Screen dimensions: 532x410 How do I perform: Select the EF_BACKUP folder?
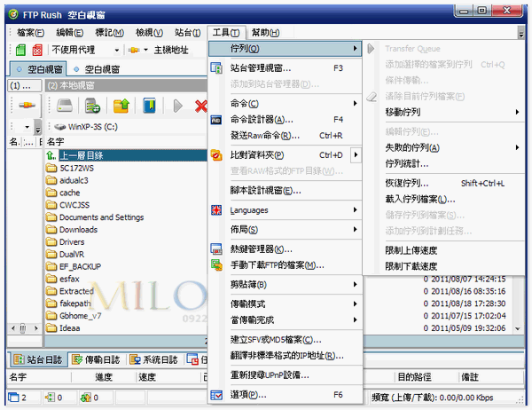coord(81,266)
